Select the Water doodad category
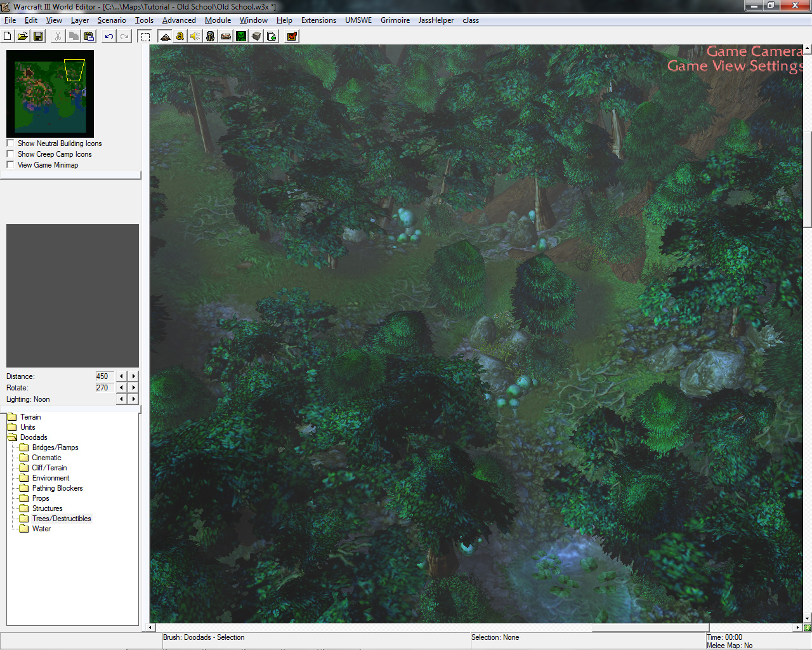Image resolution: width=812 pixels, height=650 pixels. click(x=41, y=529)
